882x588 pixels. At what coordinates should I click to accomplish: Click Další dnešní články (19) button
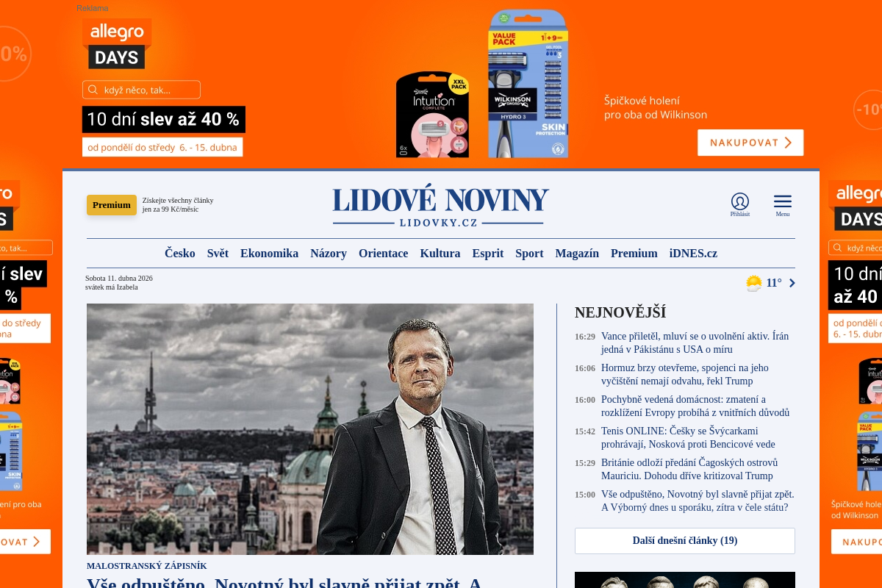[685, 541]
